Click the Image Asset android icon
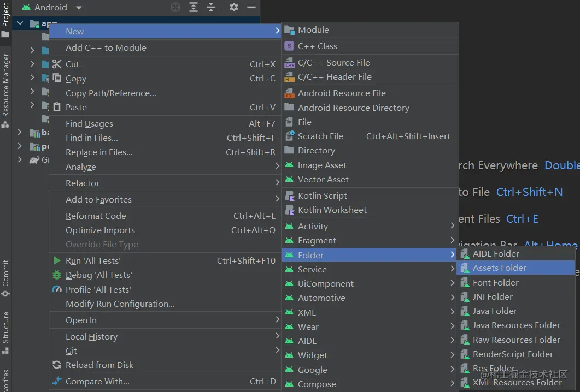This screenshot has height=392, width=580. pos(289,165)
